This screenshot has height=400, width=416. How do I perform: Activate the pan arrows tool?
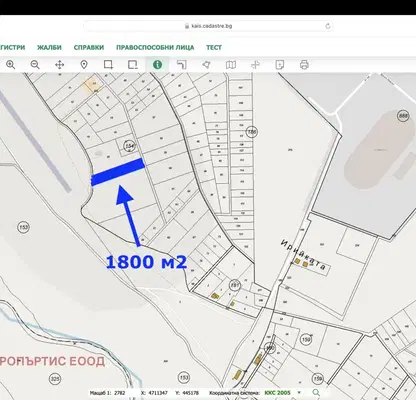pos(59,65)
